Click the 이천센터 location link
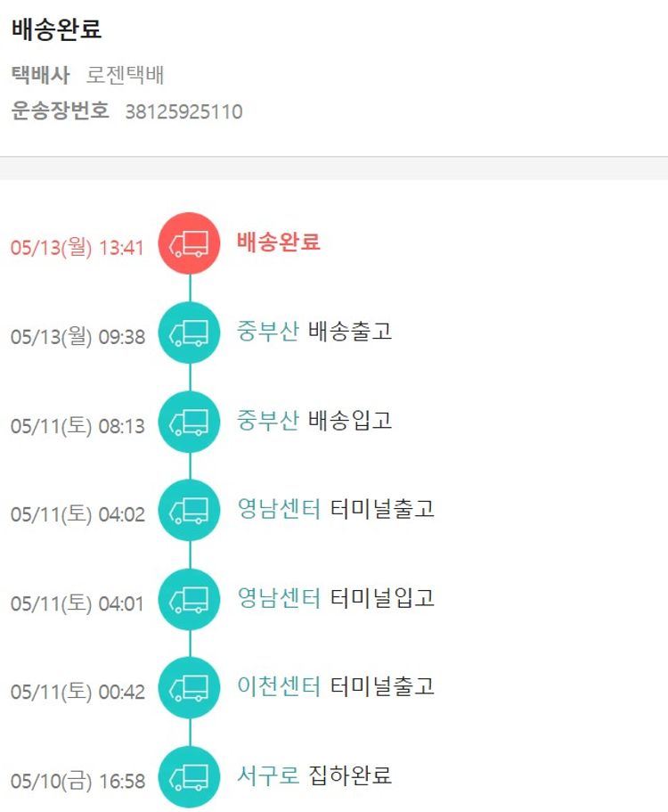This screenshot has height=812, width=668. [278, 686]
